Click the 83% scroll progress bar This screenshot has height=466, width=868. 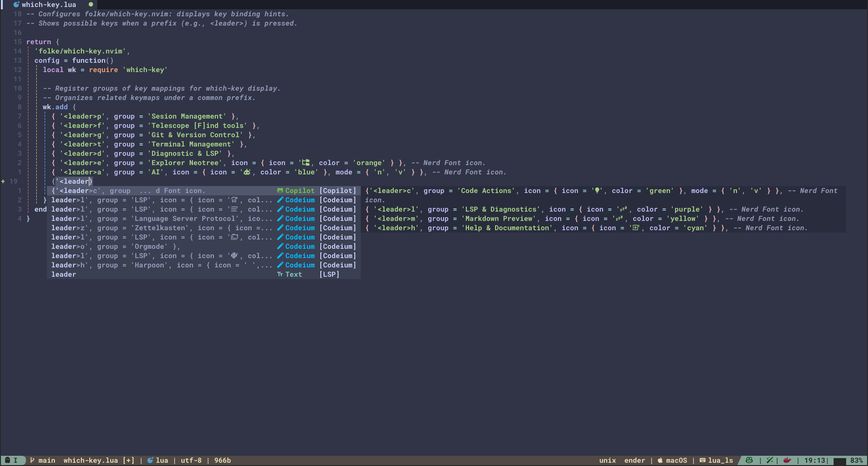tap(840, 461)
